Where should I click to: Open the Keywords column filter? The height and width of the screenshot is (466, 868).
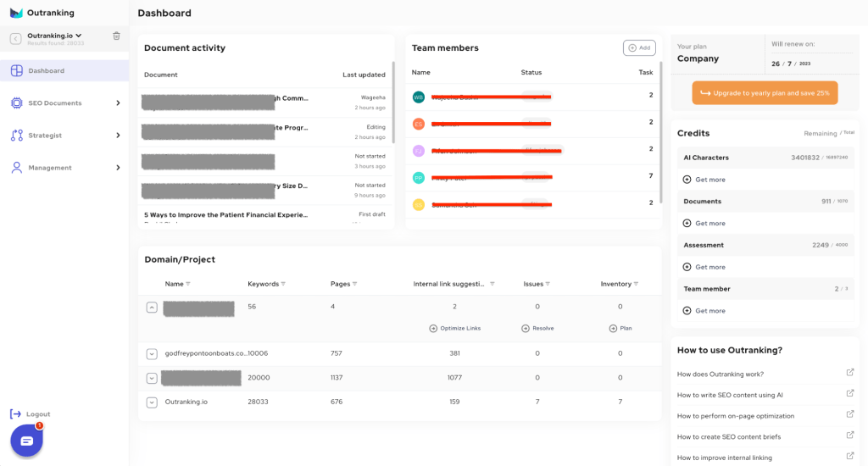[283, 284]
